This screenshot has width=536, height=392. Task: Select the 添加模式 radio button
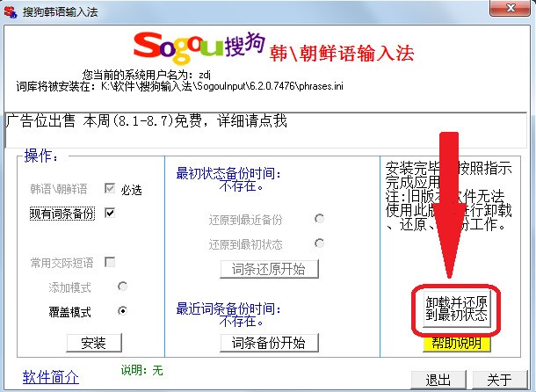122,287
